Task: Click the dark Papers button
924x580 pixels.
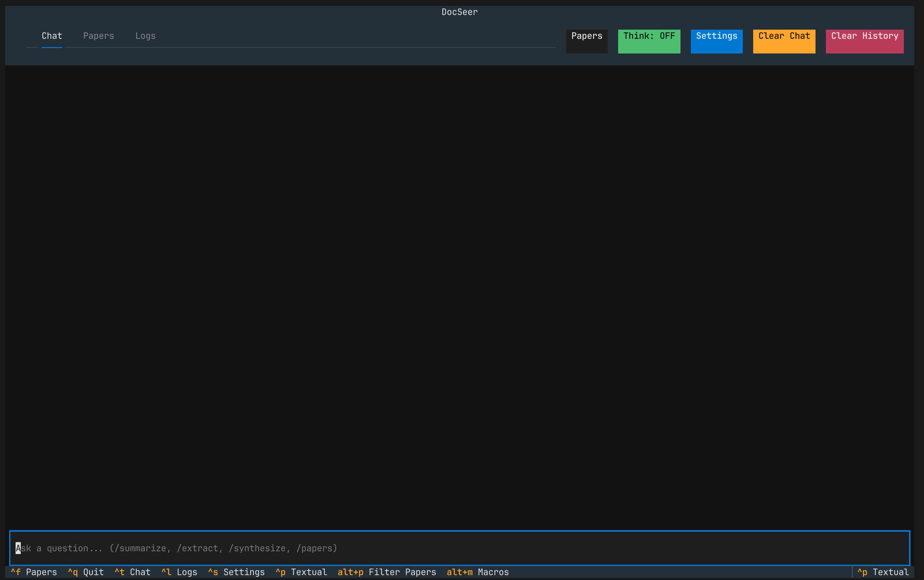Action: 586,42
